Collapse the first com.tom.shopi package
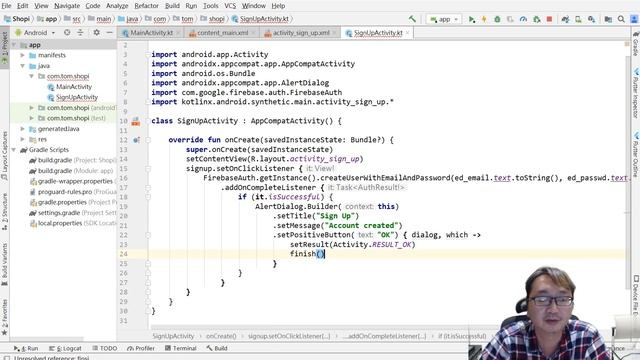 (x=31, y=76)
